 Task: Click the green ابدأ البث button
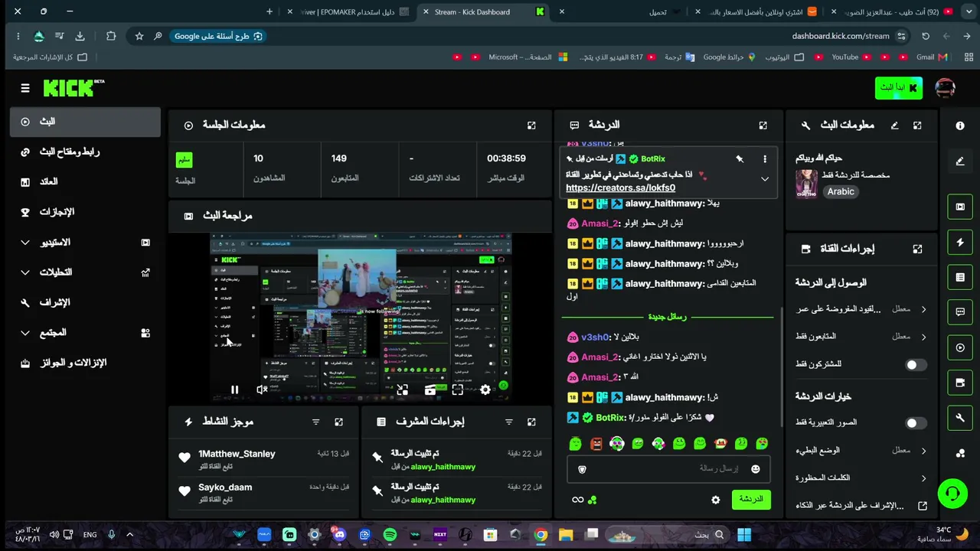(x=899, y=88)
